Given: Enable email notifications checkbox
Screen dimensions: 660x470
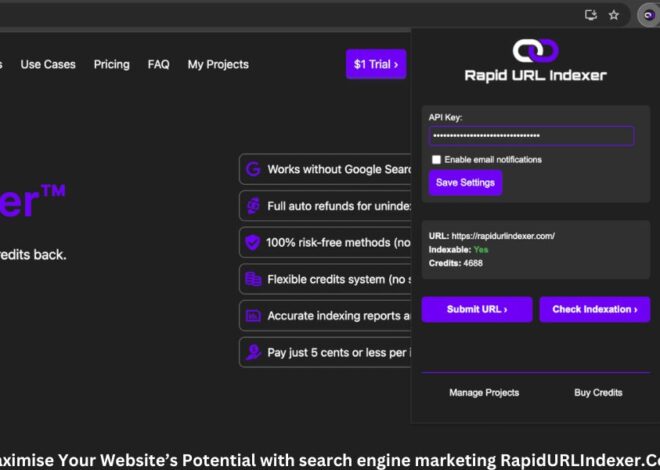Looking at the screenshot, I should coord(436,159).
